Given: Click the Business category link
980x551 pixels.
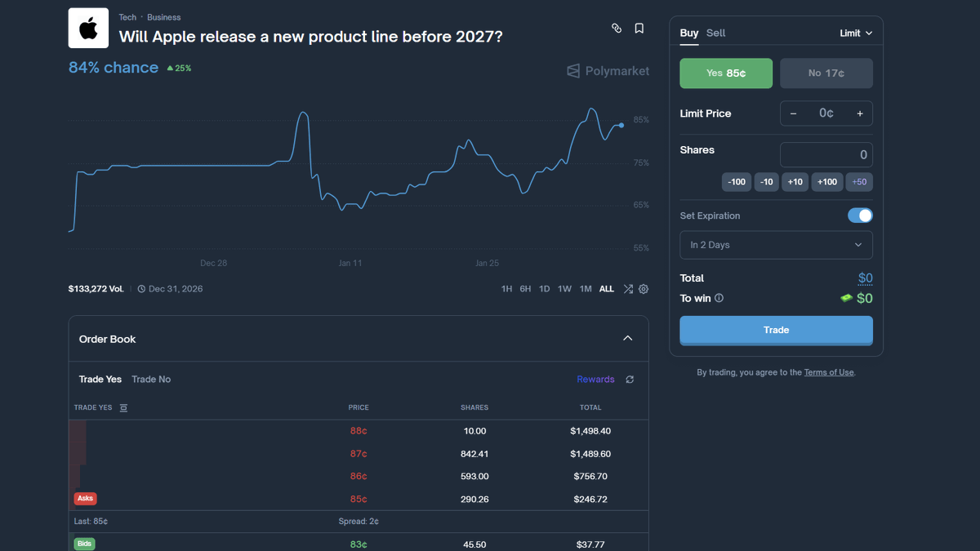Looking at the screenshot, I should (164, 17).
